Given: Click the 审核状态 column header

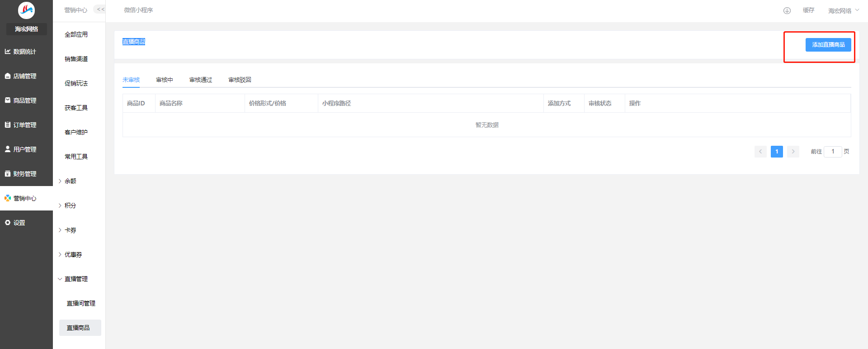Looking at the screenshot, I should [604, 103].
